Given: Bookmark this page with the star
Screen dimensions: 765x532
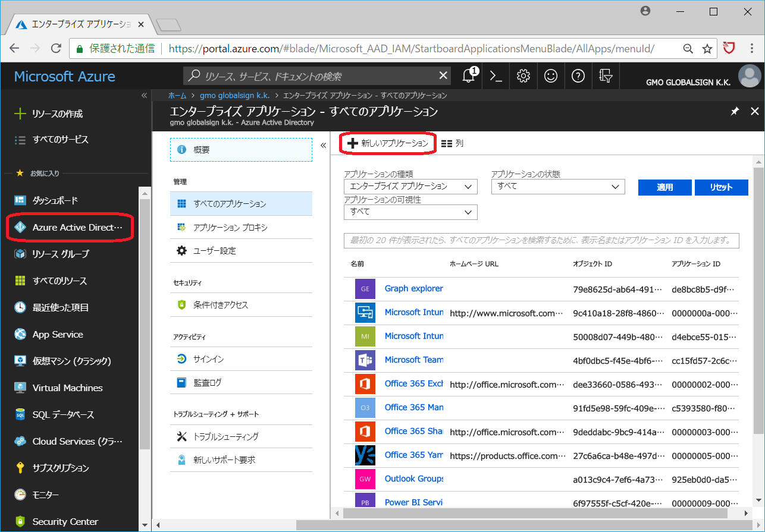Looking at the screenshot, I should [x=707, y=49].
